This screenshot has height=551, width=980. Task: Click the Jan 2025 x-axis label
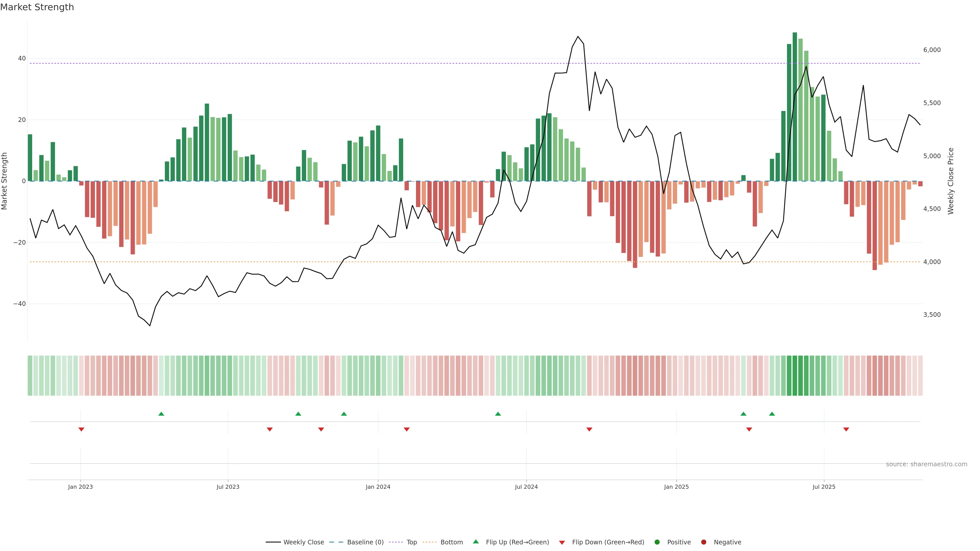[x=676, y=487]
